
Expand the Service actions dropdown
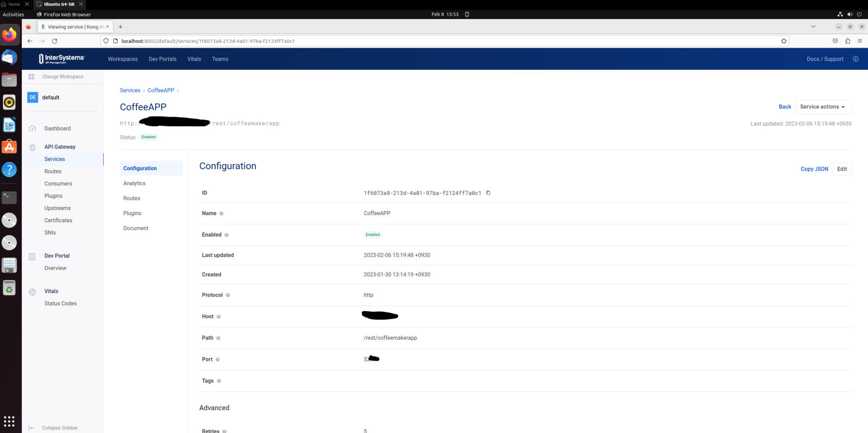822,107
